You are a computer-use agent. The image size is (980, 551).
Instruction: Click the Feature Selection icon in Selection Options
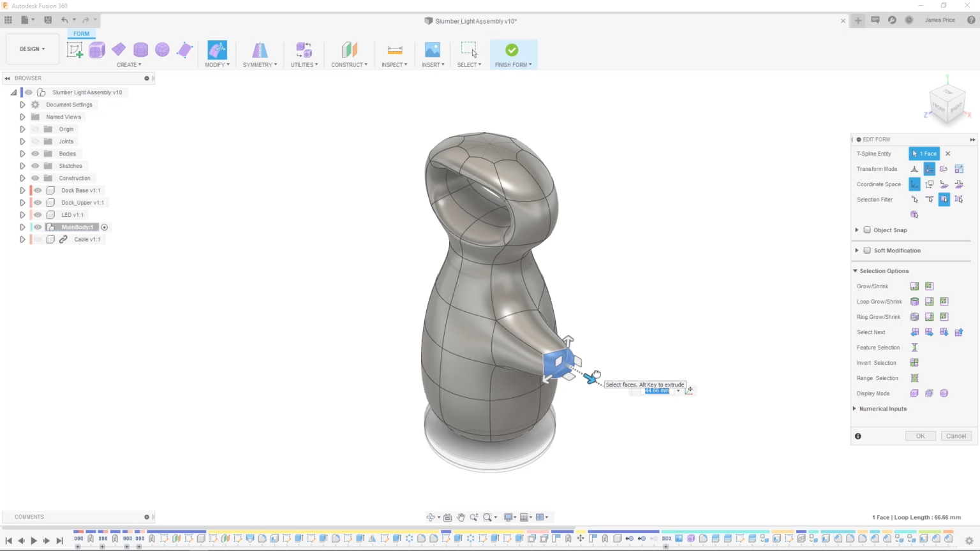[x=914, y=348]
